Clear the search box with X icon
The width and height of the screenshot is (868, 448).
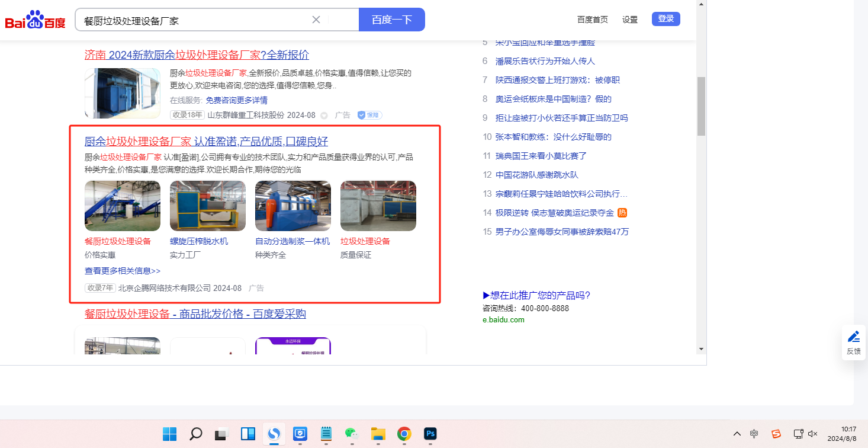coord(316,20)
